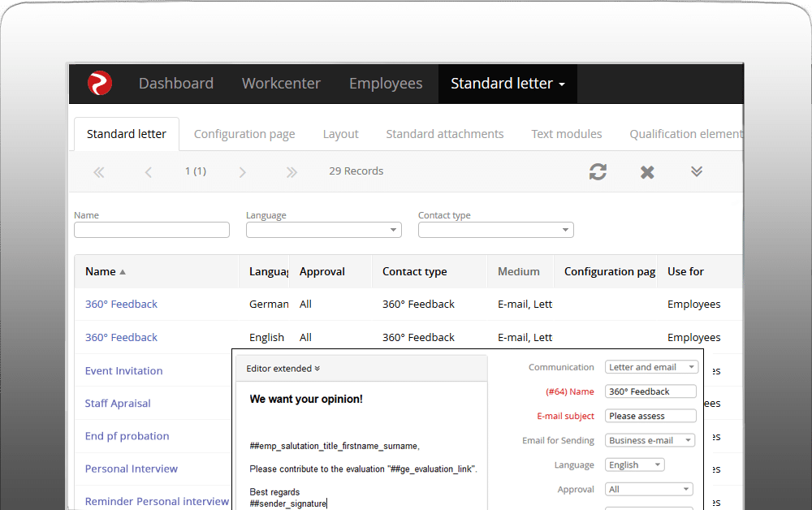Open the Language dropdown in letter form

click(x=634, y=465)
